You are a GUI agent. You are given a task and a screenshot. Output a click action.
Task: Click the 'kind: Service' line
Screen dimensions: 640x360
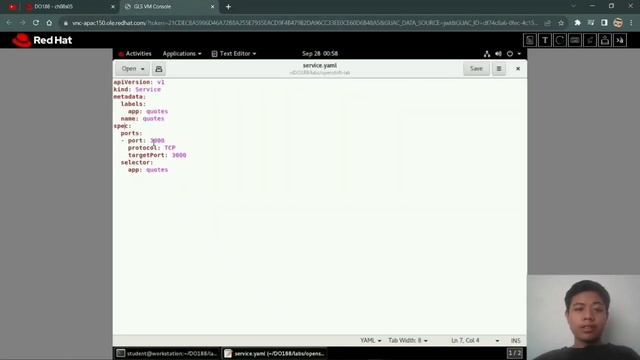[137, 89]
